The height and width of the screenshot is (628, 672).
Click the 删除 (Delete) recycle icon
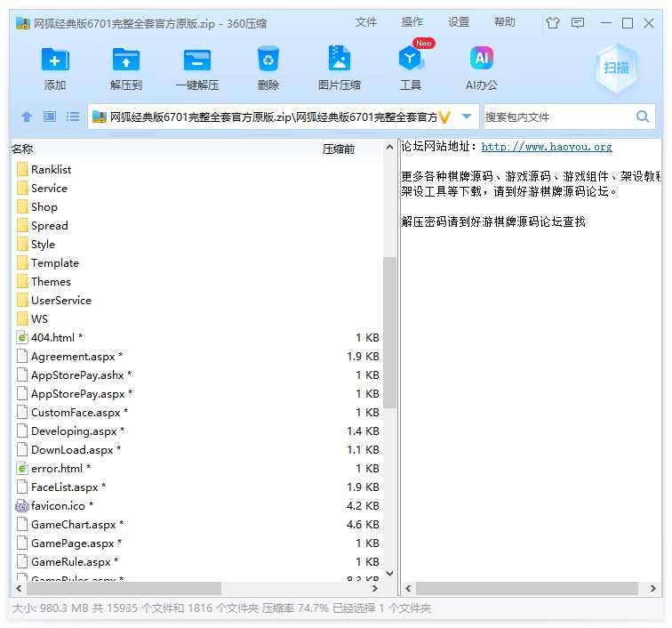tap(268, 59)
